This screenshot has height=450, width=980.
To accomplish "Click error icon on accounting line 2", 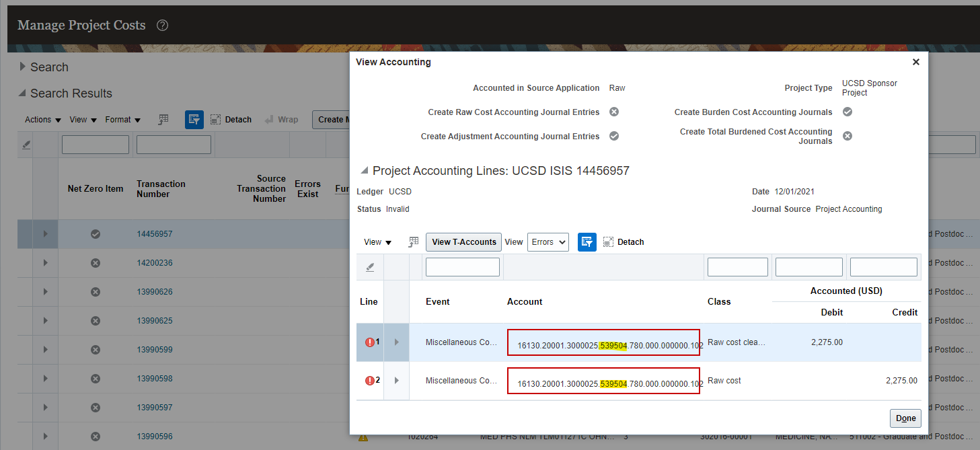I will pos(369,381).
